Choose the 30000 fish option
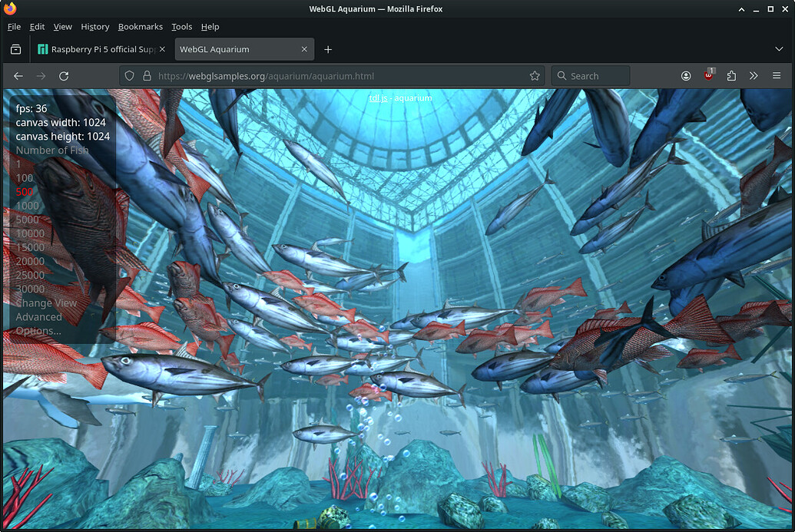795x532 pixels. pyautogui.click(x=30, y=289)
